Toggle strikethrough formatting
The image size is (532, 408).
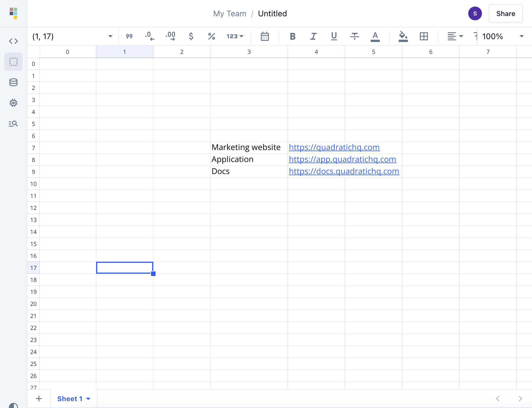click(x=354, y=36)
